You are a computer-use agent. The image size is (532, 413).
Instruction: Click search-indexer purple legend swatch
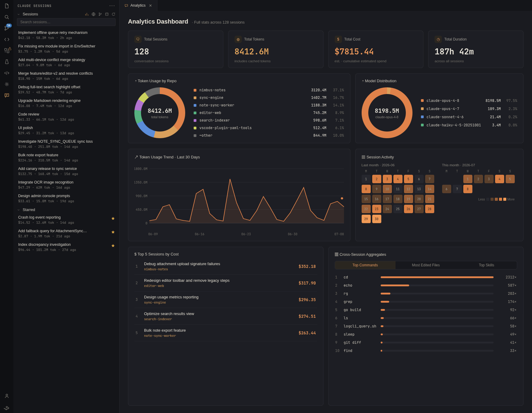click(195, 120)
